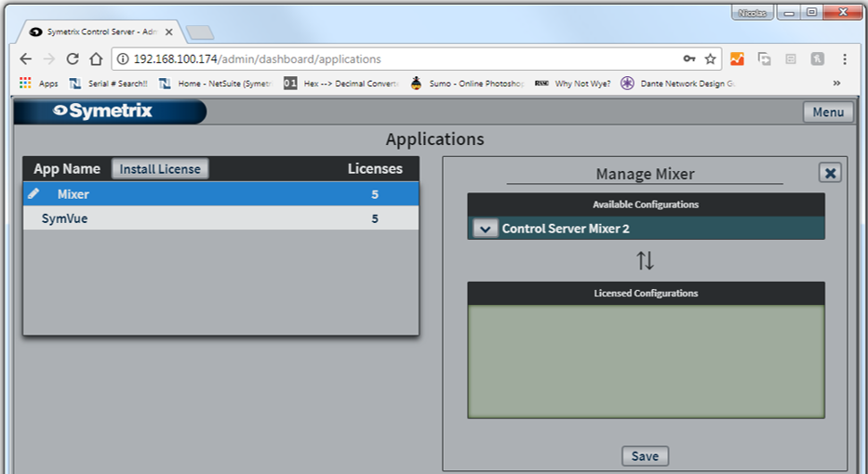The image size is (868, 474).
Task: Save the Mixer configuration
Action: pyautogui.click(x=645, y=456)
